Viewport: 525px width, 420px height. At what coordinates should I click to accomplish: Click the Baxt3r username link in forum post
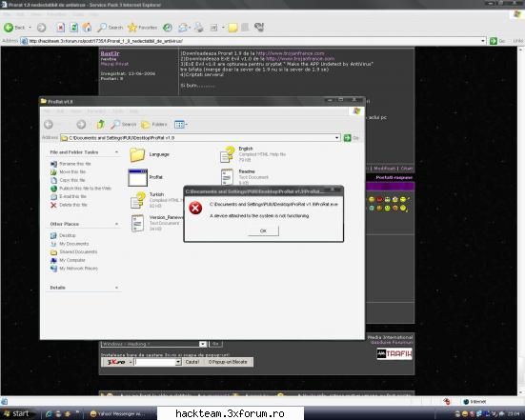point(110,53)
